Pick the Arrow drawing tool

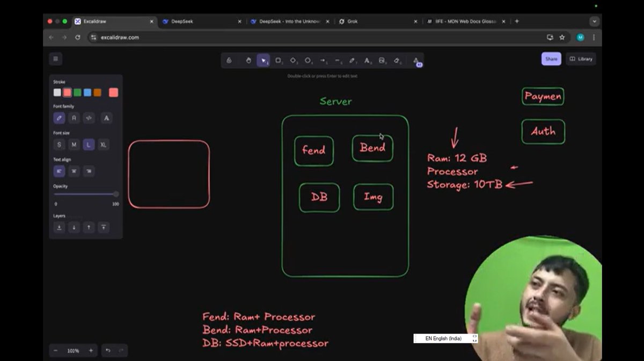pos(323,61)
